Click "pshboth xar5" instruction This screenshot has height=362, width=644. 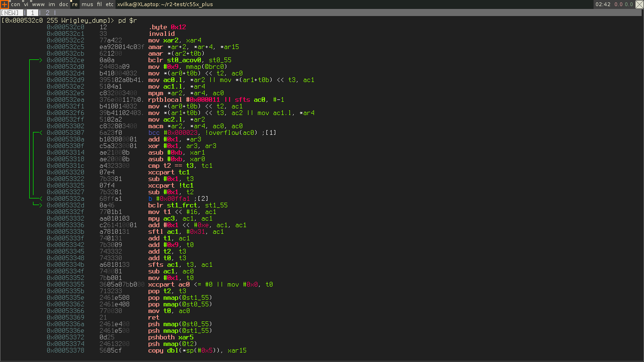[171, 337]
